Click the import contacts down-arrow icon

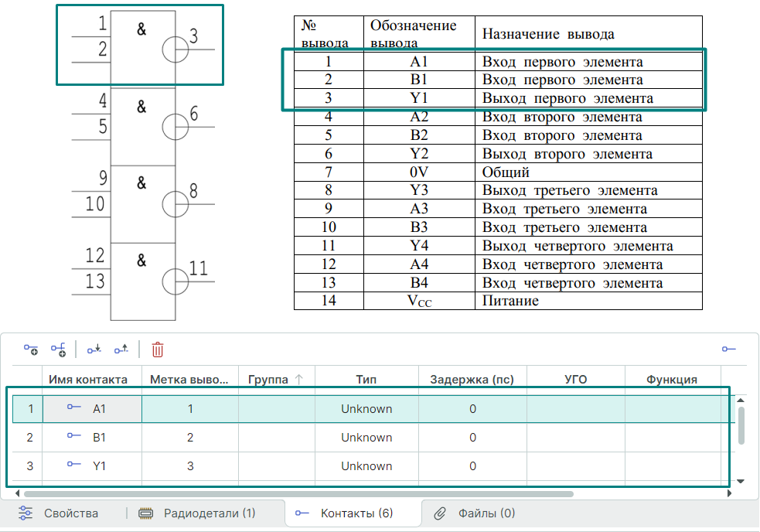(94, 350)
